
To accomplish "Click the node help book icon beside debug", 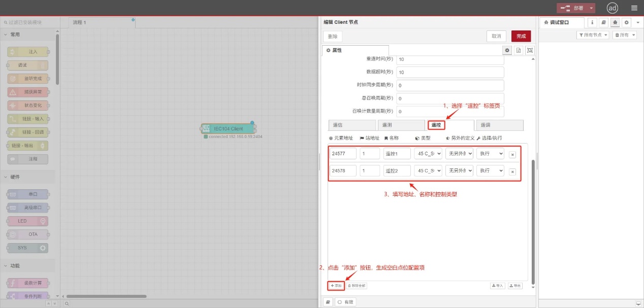I will pos(603,22).
